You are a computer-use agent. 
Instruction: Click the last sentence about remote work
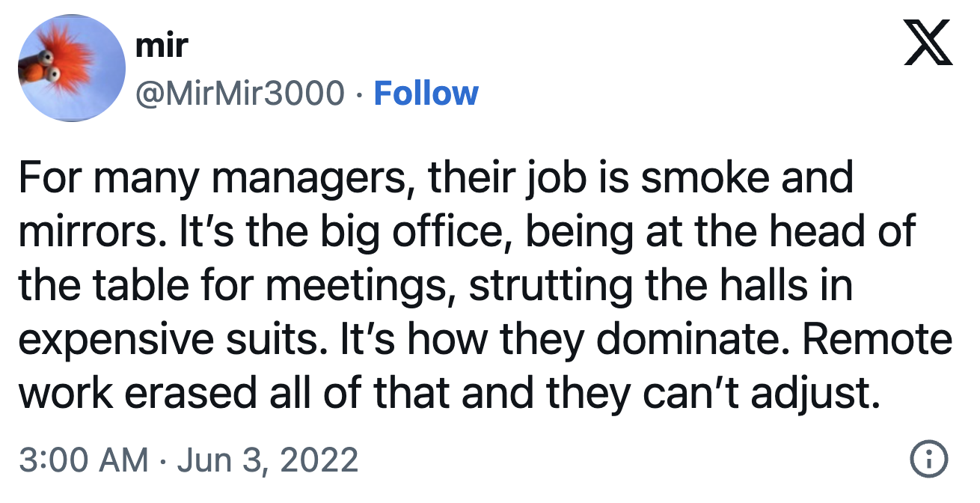(x=449, y=389)
